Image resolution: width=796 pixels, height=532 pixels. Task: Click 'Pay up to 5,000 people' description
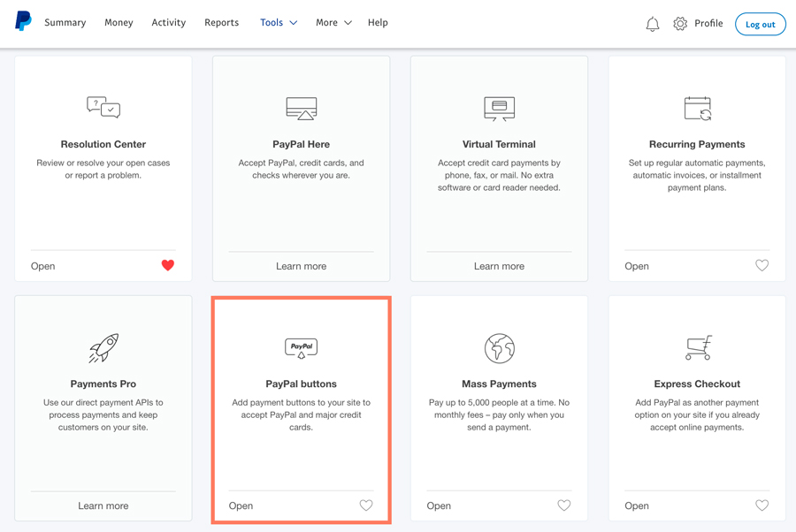click(499, 414)
